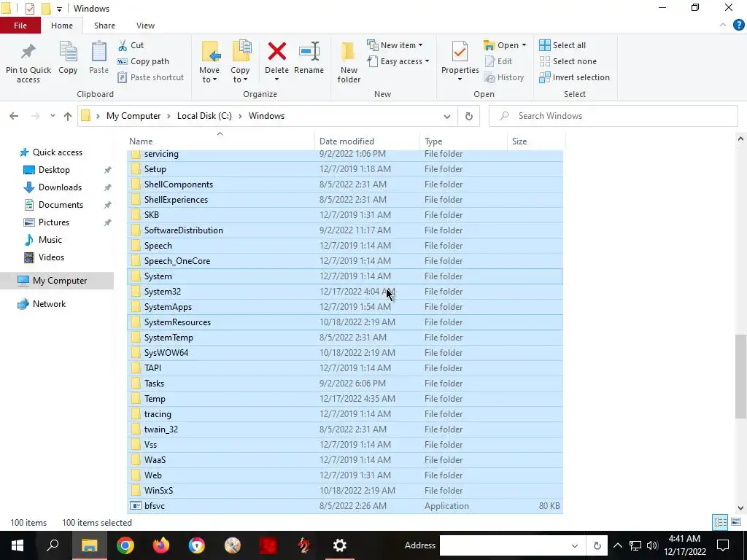Sort by the Size column header

point(536,141)
